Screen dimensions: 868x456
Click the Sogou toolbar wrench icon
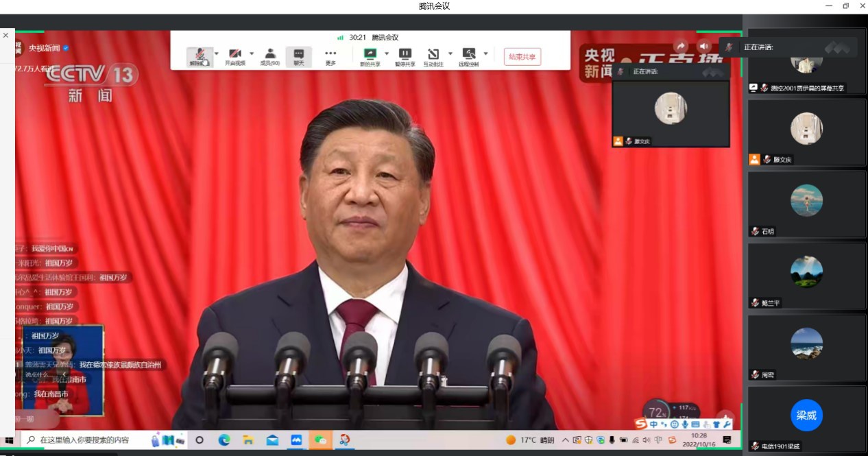coord(727,424)
